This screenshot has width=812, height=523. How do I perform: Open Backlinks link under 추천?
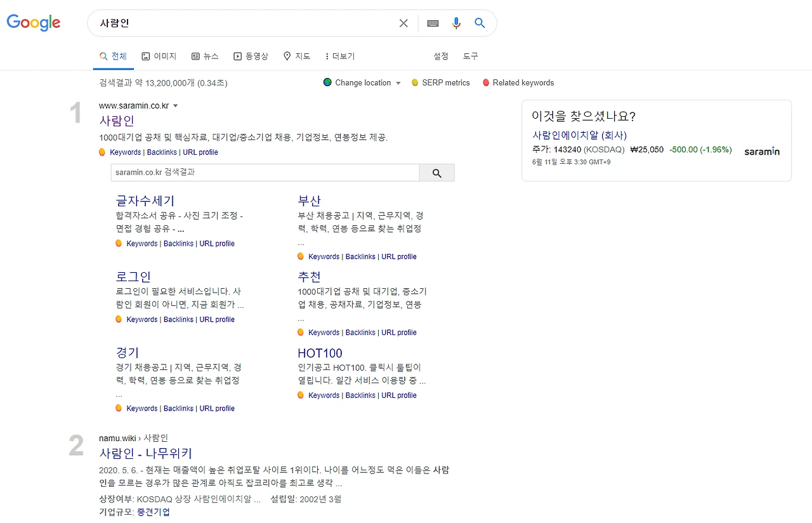click(x=360, y=333)
